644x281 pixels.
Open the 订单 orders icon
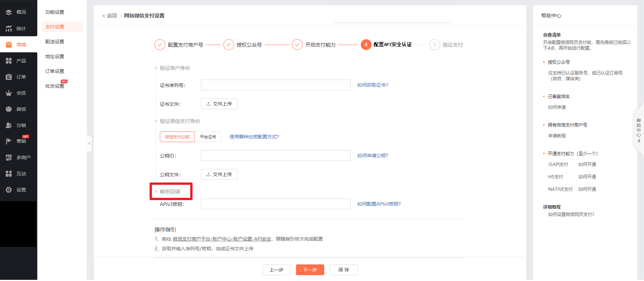click(9, 77)
